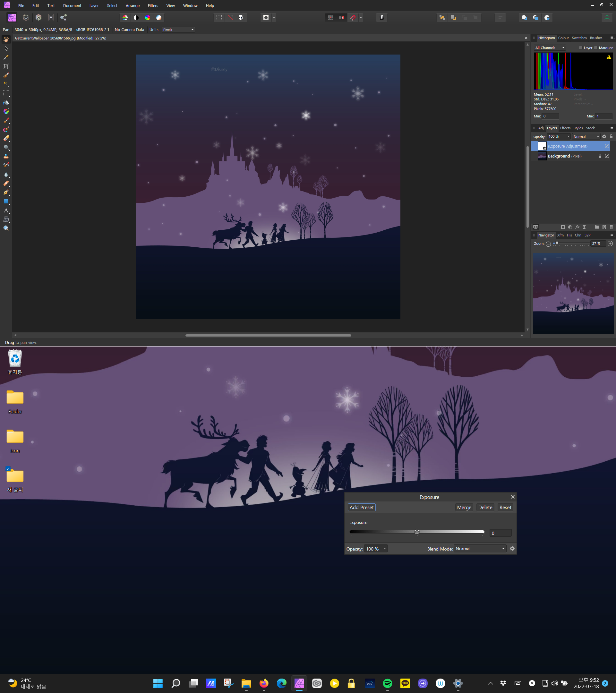The height and width of the screenshot is (693, 616).
Task: Click the Layer Effects fx icon
Action: [577, 227]
